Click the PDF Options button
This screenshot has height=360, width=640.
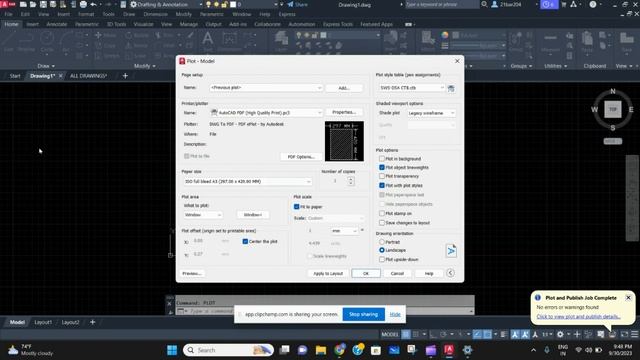tap(301, 157)
